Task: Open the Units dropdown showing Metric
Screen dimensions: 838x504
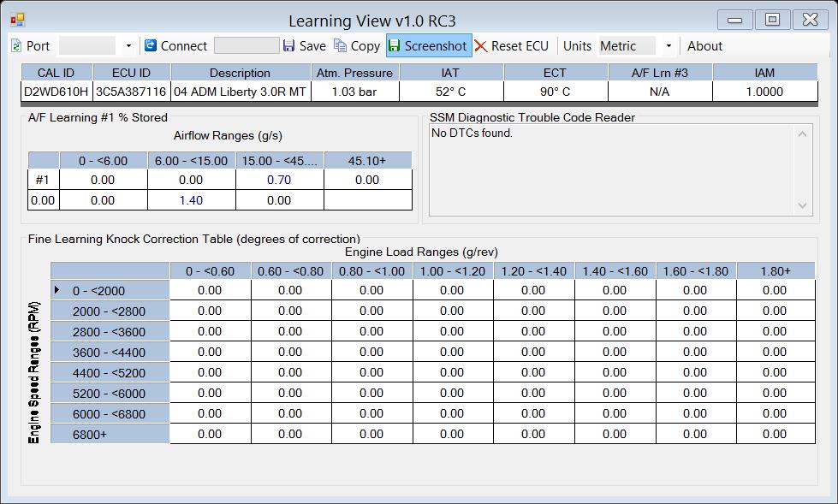Action: pyautogui.click(x=667, y=46)
